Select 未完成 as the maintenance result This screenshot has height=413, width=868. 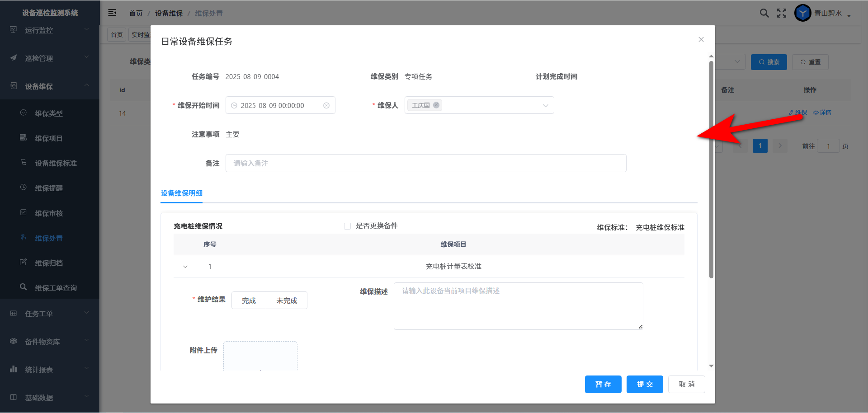coord(287,300)
